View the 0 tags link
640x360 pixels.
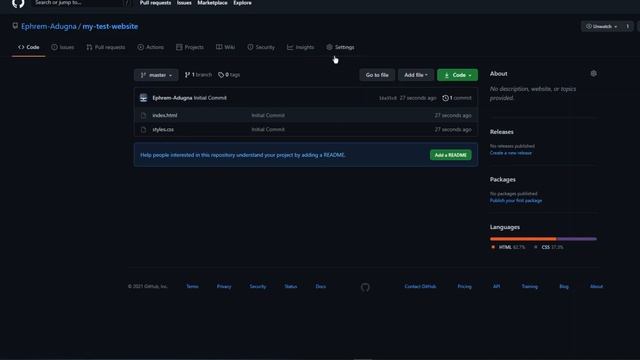point(229,75)
